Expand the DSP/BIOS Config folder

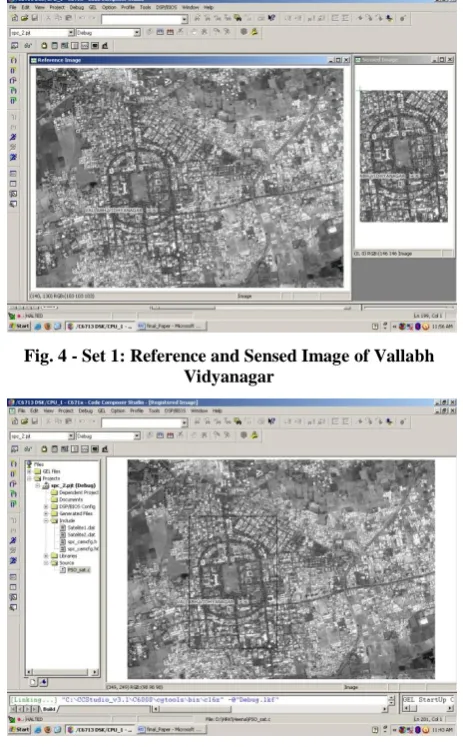coord(46,506)
